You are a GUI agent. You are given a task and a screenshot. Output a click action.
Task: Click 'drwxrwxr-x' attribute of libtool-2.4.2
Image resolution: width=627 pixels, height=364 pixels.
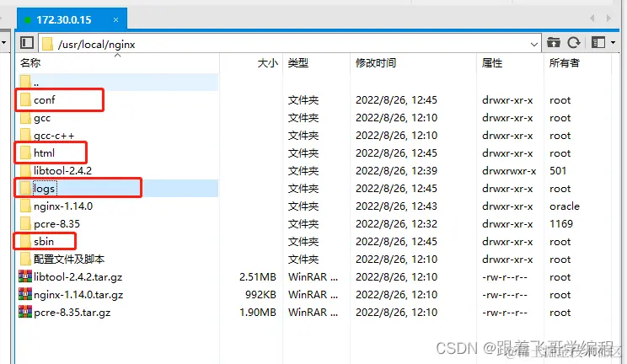[x=509, y=171]
